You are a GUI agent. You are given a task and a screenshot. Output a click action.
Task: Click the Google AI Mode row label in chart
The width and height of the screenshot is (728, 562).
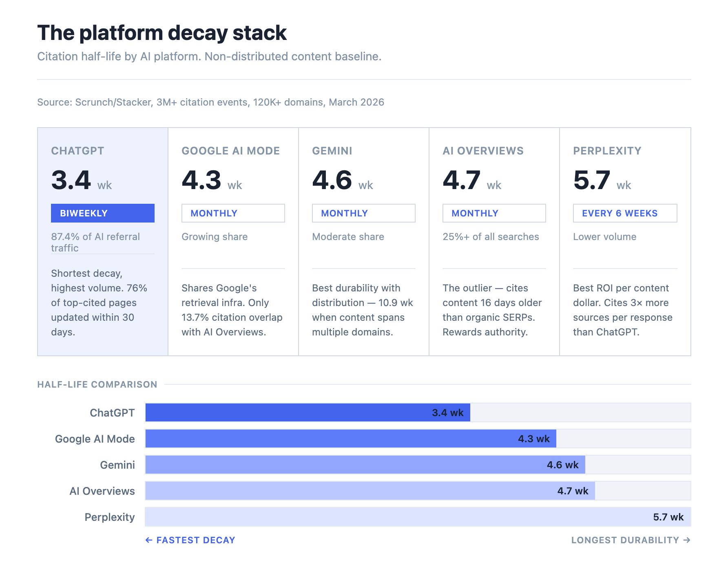click(95, 439)
